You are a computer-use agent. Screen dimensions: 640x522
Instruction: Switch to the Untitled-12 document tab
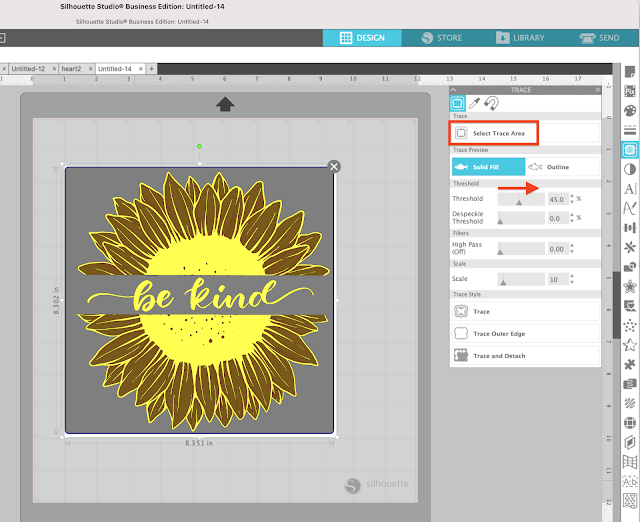click(28, 69)
